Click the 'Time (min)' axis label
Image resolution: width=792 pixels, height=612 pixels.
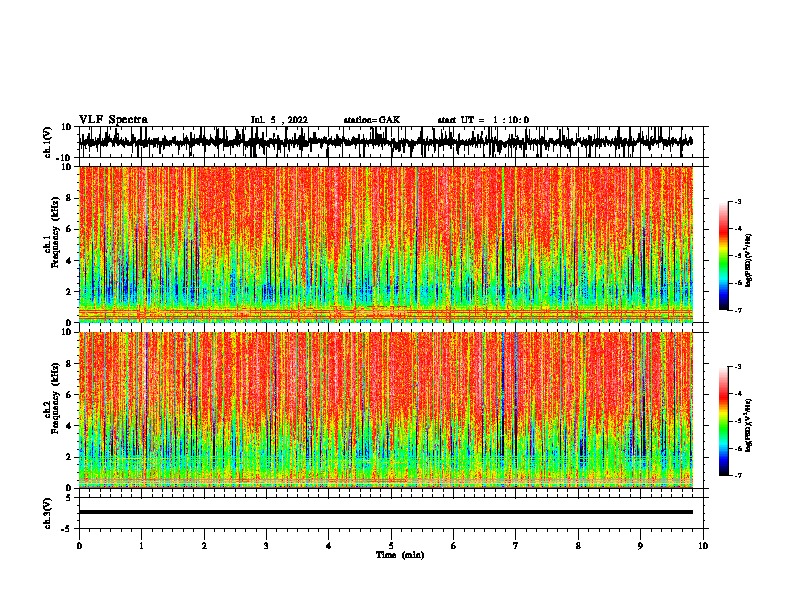400,555
